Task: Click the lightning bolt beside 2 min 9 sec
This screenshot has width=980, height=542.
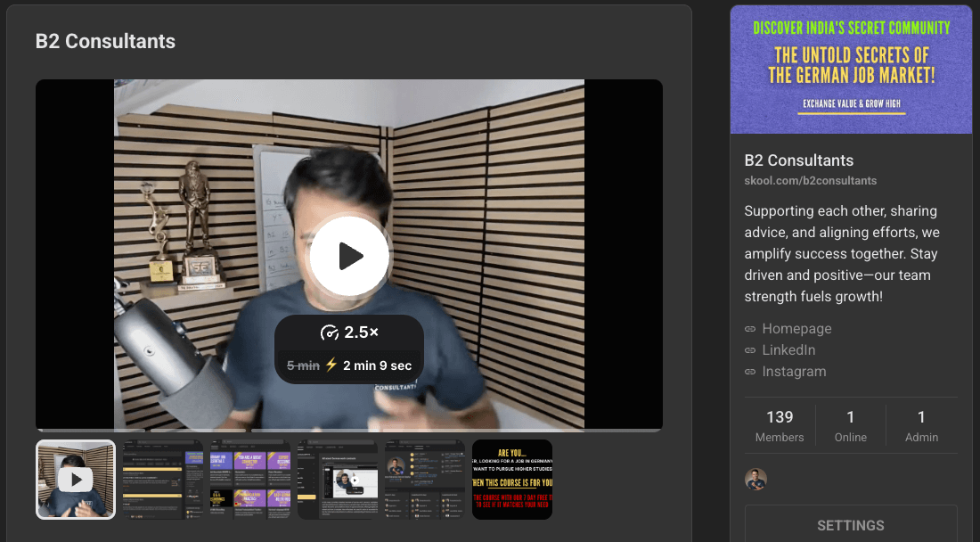Action: tap(331, 365)
